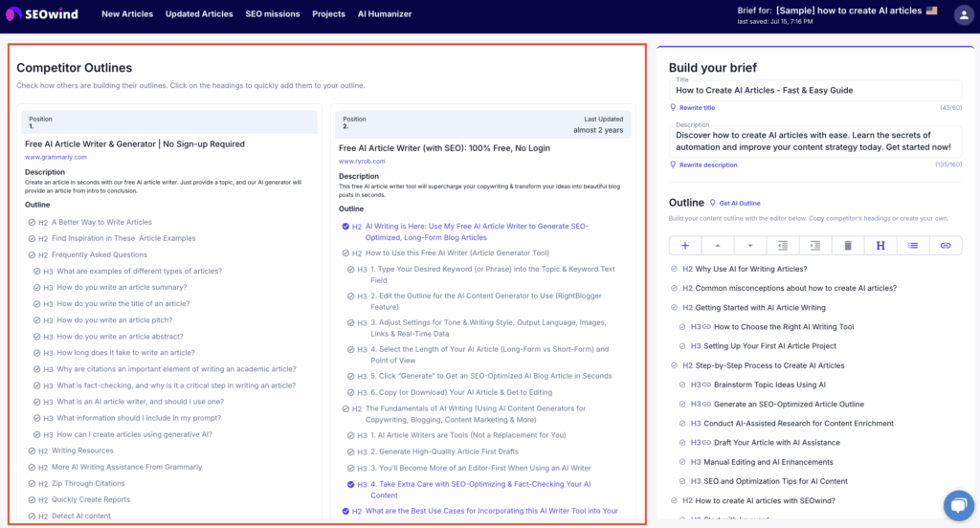Add a new outline item with plus button
The height and width of the screenshot is (528, 980).
(x=685, y=246)
